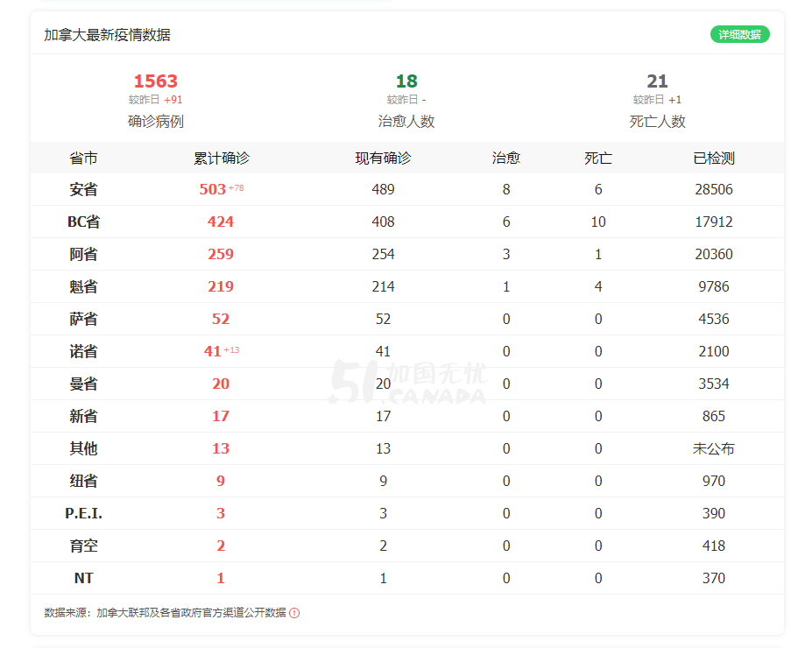The height and width of the screenshot is (648, 812).
Task: Click 诺省 tested value 2100
Action: 714,351
